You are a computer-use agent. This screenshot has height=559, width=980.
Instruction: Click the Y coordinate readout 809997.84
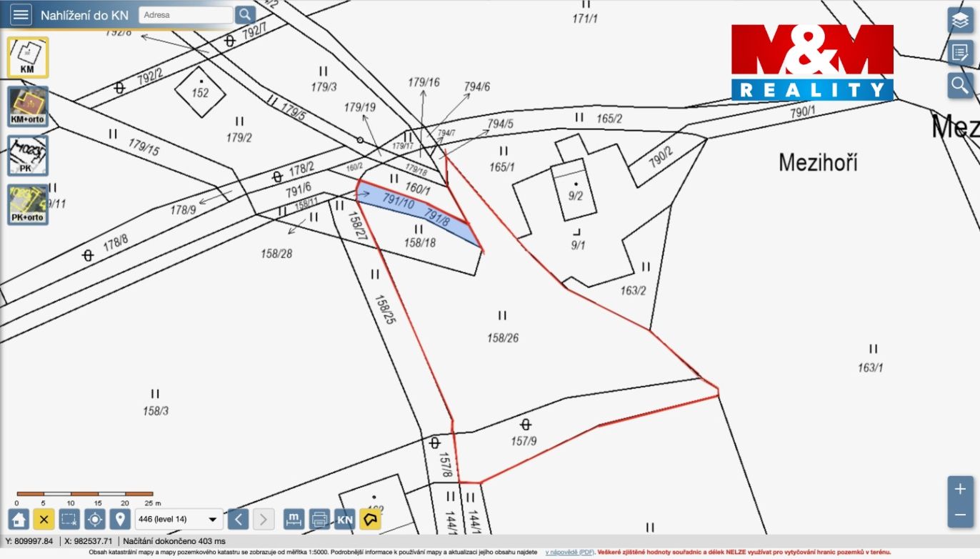(29, 541)
